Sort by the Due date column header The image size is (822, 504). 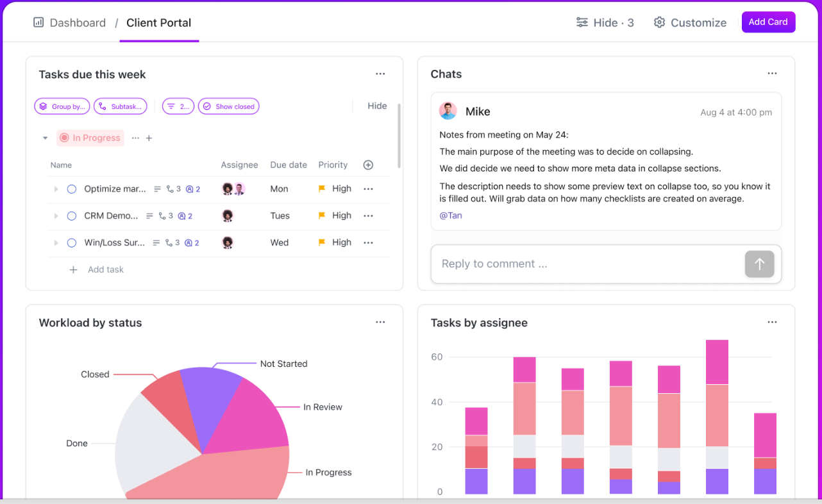[289, 165]
